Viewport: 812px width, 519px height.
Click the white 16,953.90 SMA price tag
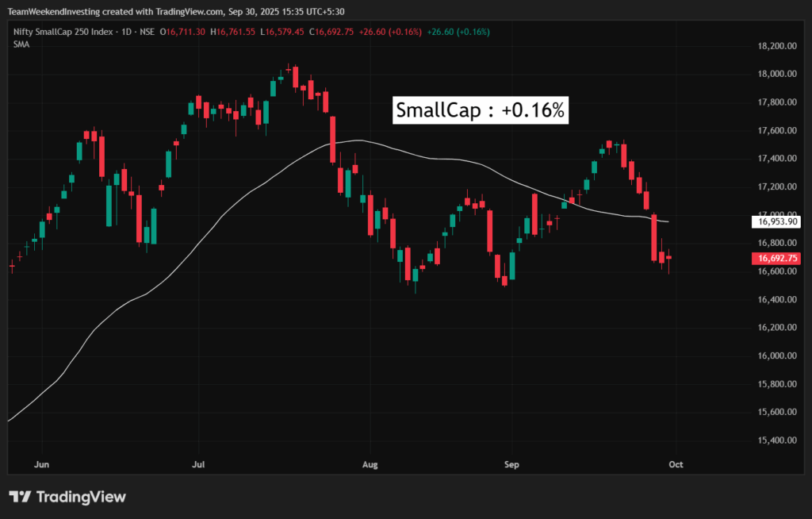pyautogui.click(x=778, y=222)
